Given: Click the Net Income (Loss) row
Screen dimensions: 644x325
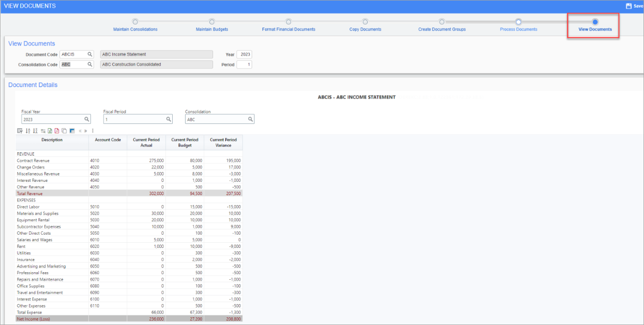Looking at the screenshot, I should pyautogui.click(x=129, y=319).
